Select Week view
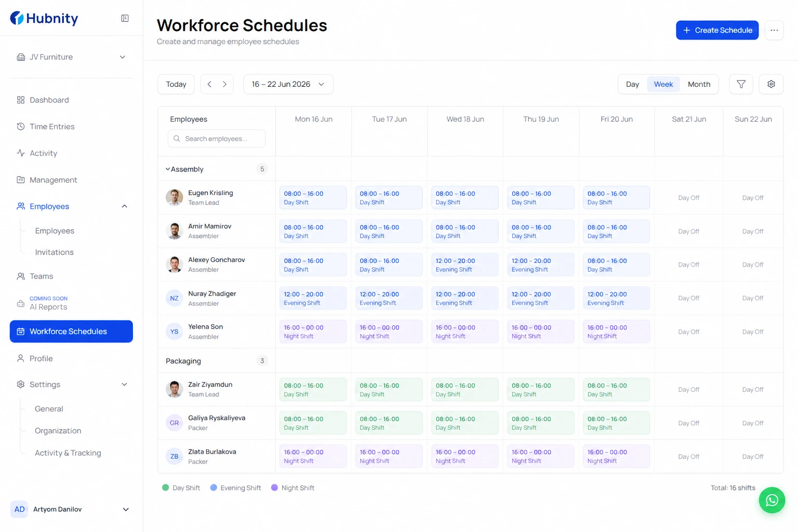The width and height of the screenshot is (798, 532). [x=663, y=84]
